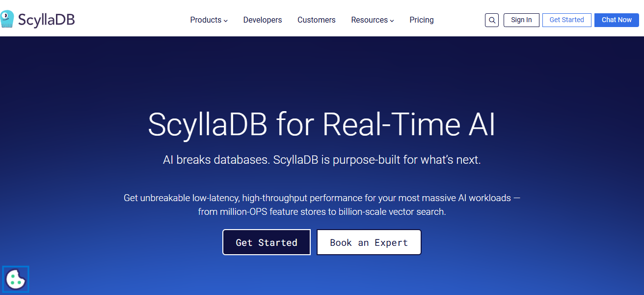Screen dimensions: 644x295
Task: Click the ScyllaDB for Real-Time AI heading
Action: 322,124
